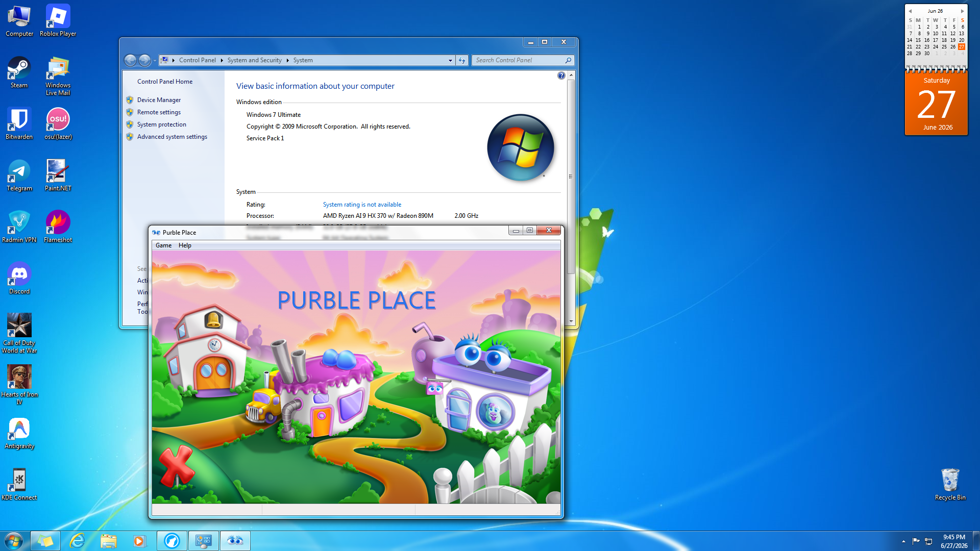The image size is (980, 551).
Task: Click the Control Panel Back arrow button
Action: (x=131, y=60)
